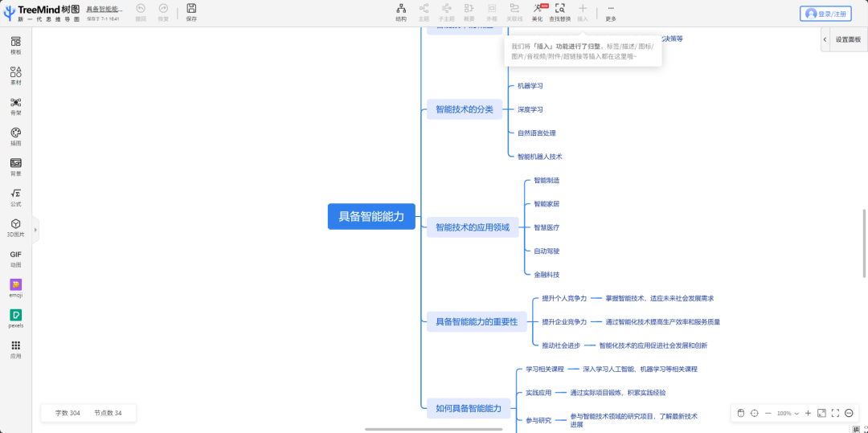Select the 具备智能能力的重要性 node
Screen dimensions: 868x433
[x=477, y=322]
